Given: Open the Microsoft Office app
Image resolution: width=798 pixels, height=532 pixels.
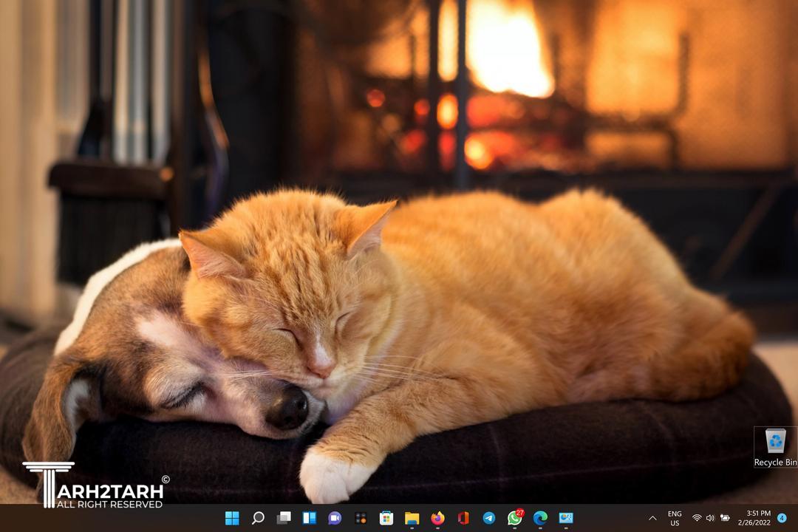Looking at the screenshot, I should click(463, 518).
